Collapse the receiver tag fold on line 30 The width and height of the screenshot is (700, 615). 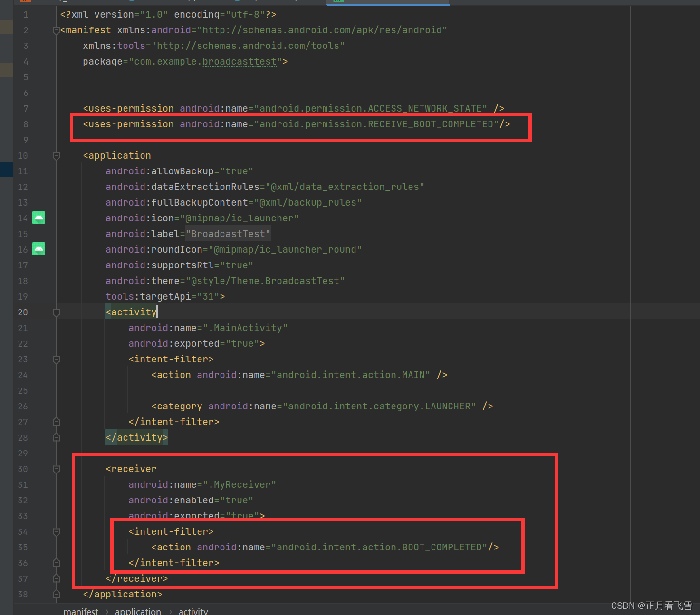coord(56,469)
